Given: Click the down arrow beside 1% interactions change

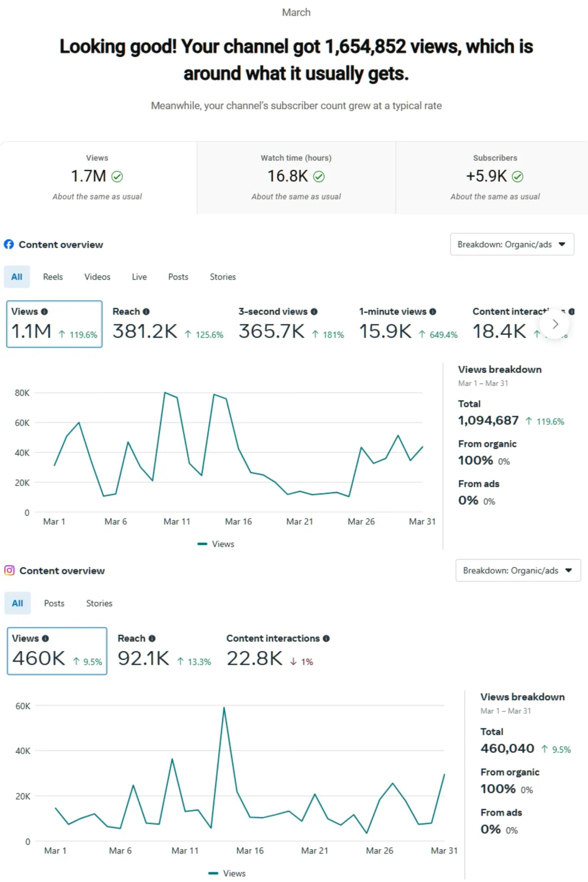Looking at the screenshot, I should click(293, 661).
